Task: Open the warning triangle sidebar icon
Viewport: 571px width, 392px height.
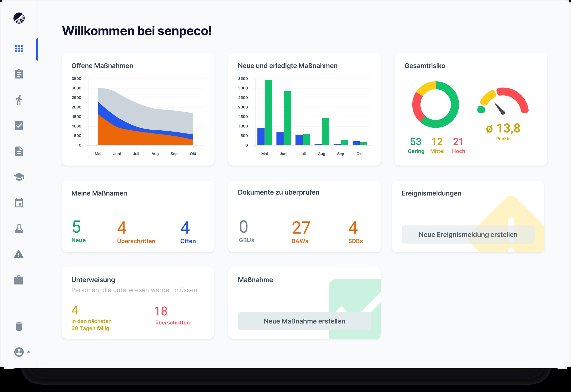Action: pyautogui.click(x=19, y=254)
